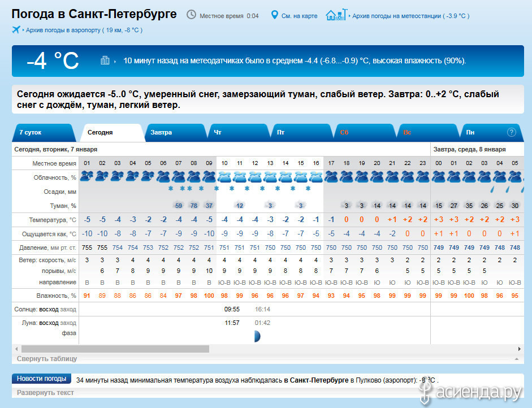
Task: Click the weather station house icon
Action: pos(336,15)
